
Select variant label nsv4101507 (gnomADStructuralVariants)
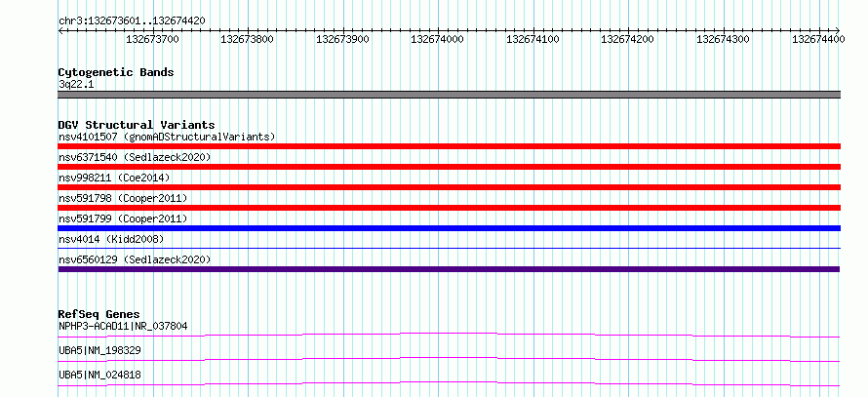pos(167,137)
